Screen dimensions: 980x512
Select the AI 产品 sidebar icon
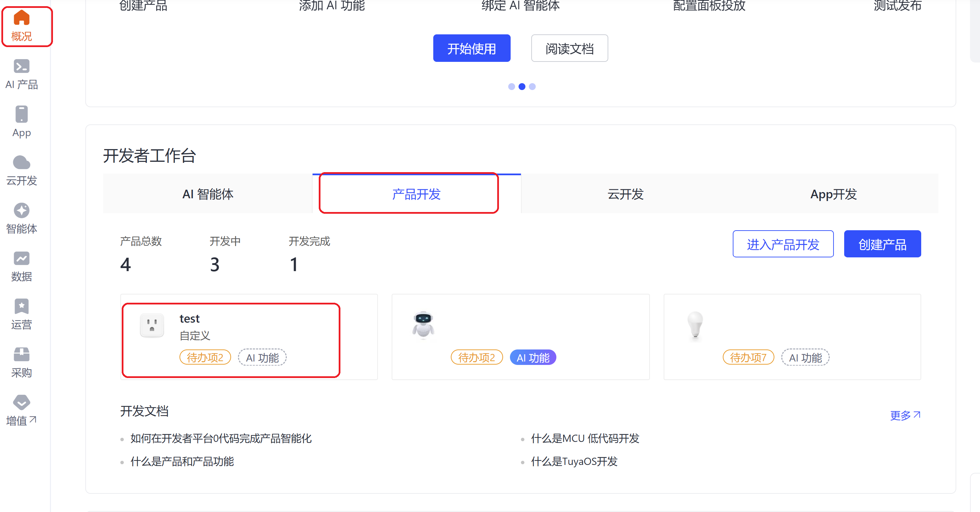point(22,74)
